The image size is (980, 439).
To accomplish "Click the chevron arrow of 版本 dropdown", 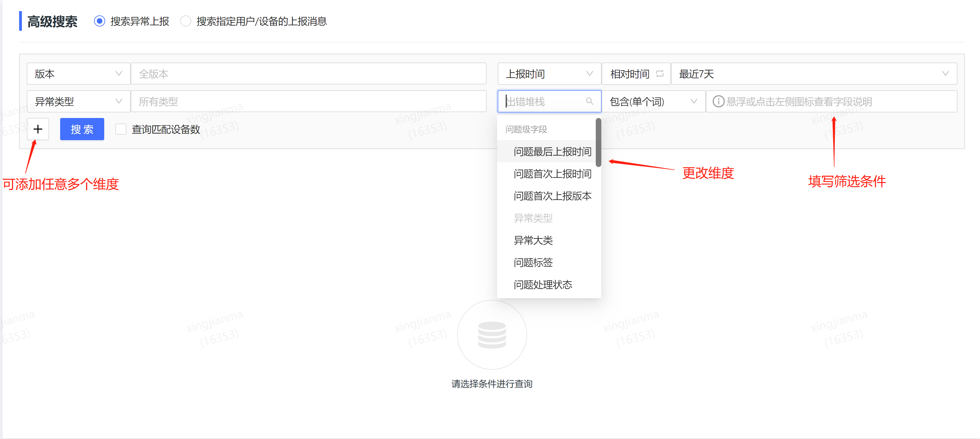I will tap(119, 74).
